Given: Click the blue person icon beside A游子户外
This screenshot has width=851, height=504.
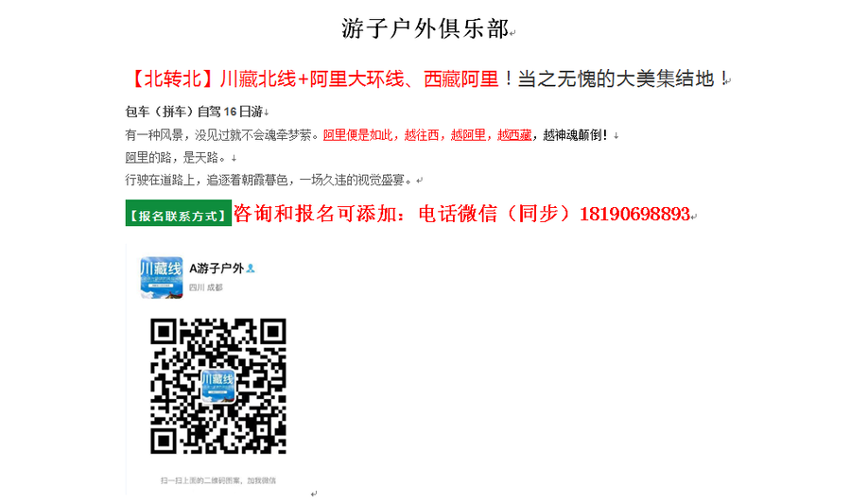Looking at the screenshot, I should pyautogui.click(x=251, y=269).
